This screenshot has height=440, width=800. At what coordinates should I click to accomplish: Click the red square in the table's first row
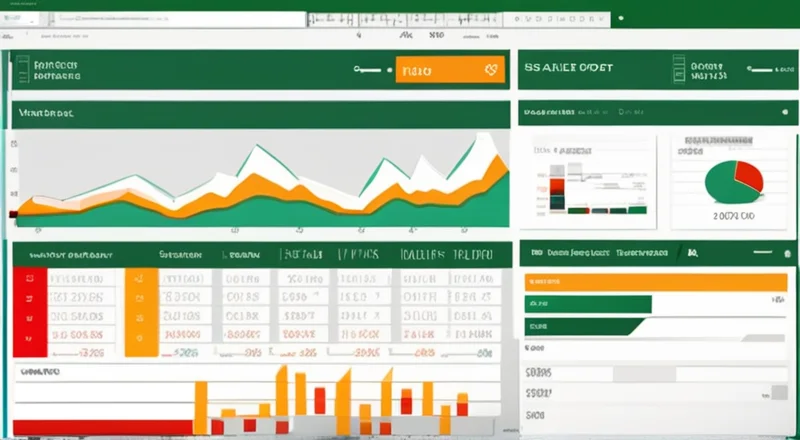click(x=27, y=279)
